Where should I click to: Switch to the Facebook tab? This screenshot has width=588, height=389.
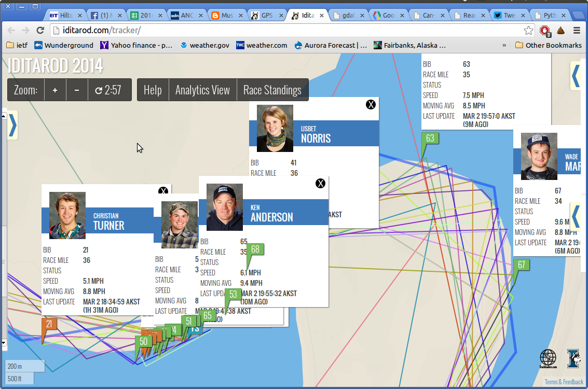click(106, 16)
